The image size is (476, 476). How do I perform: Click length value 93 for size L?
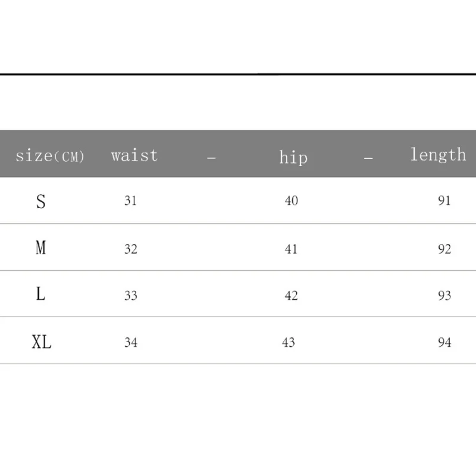(444, 295)
